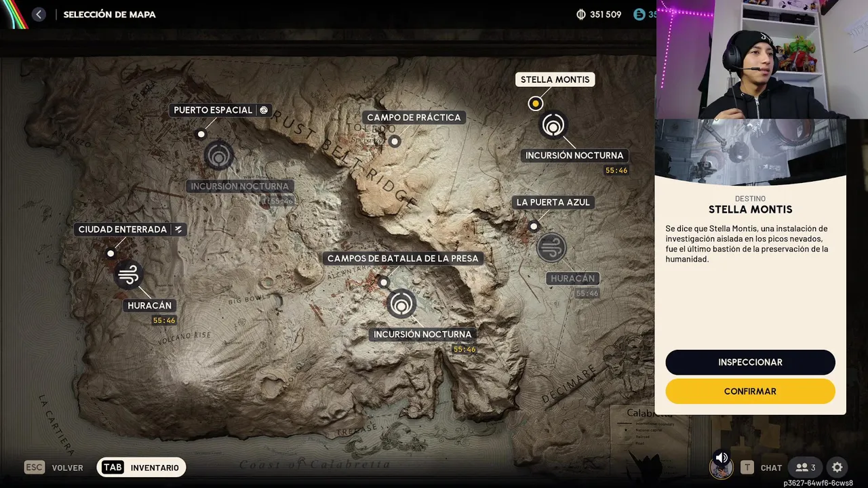Select the Campos de Batalla de la Presa label
Viewport: 868px width, 488px height.
point(403,258)
